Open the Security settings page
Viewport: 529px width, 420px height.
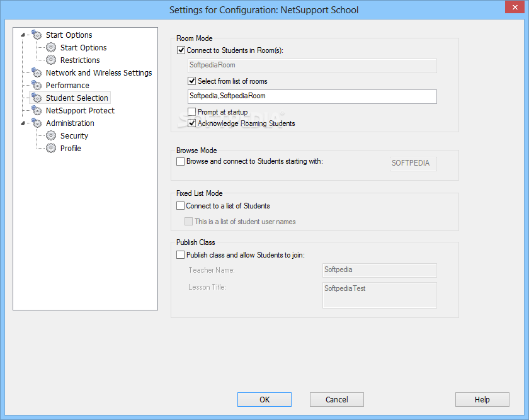[74, 135]
